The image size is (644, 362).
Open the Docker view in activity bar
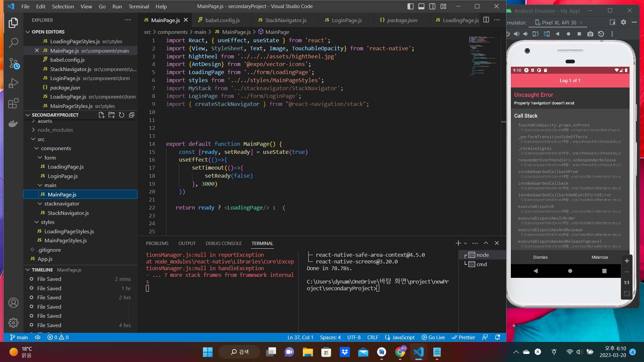(x=13, y=123)
